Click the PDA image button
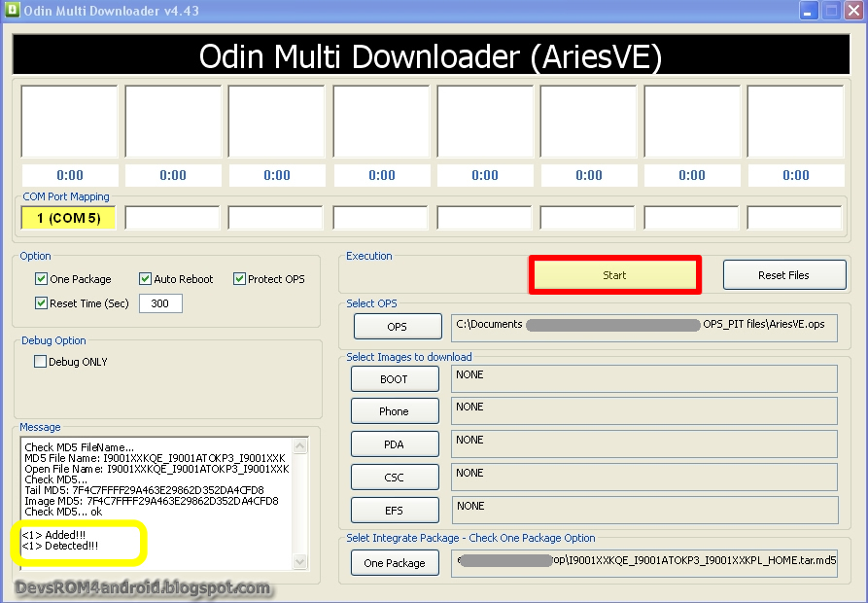Image resolution: width=868 pixels, height=603 pixels. [394, 444]
